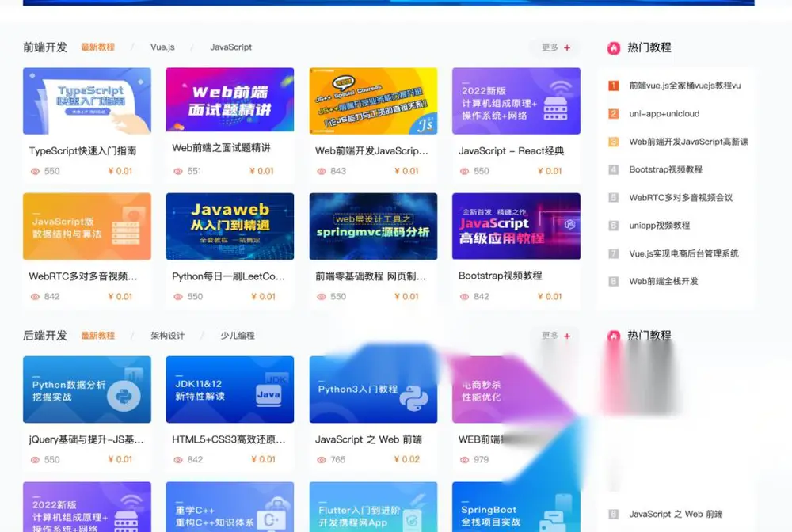Open ranked item WebRTC多对多音视频会议
The height and width of the screenshot is (532, 792).
681,197
